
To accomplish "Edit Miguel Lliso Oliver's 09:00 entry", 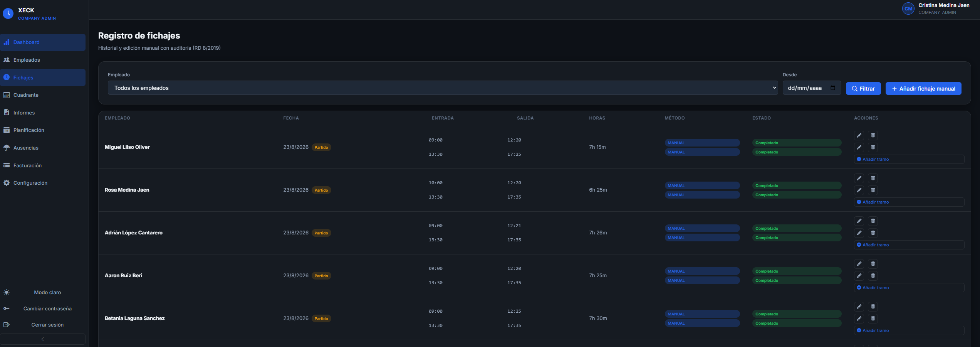I will tap(859, 135).
